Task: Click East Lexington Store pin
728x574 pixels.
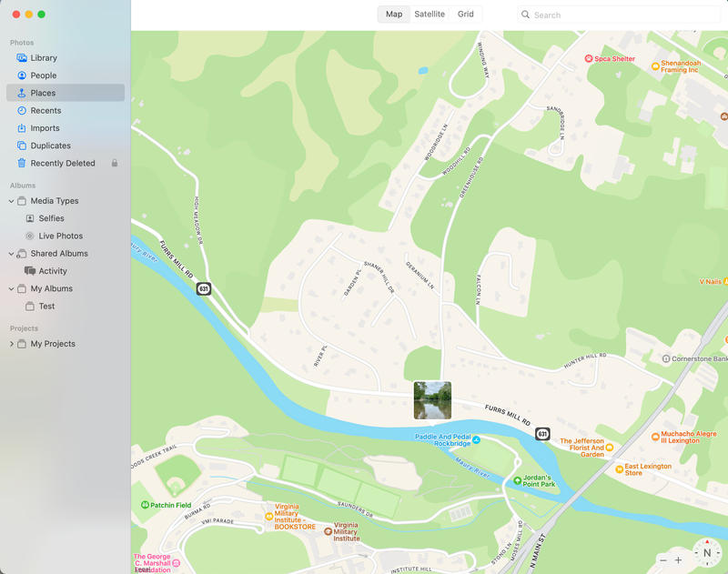Action: click(x=619, y=469)
